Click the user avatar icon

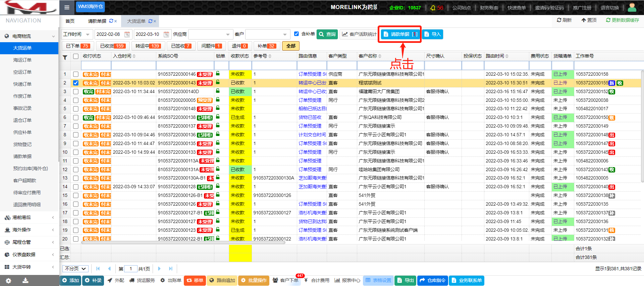coord(632,7)
